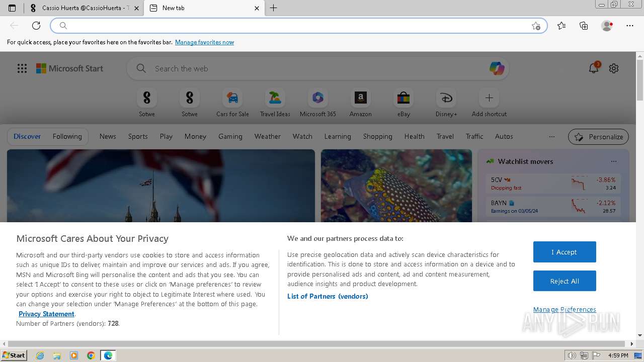Launch Chrome from the taskbar

tap(91, 355)
